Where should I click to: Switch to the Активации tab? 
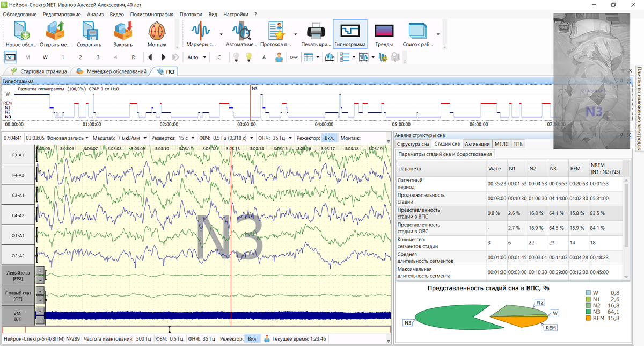(x=477, y=144)
